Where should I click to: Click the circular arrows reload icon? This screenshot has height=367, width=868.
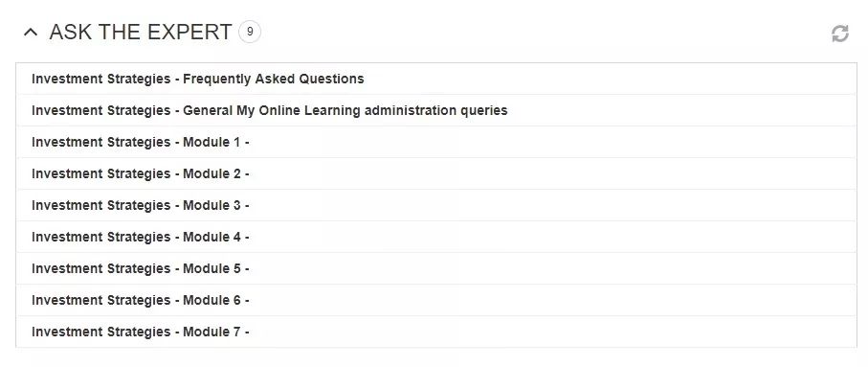click(x=839, y=34)
